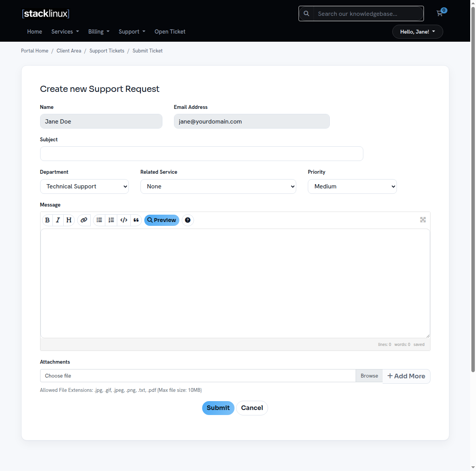Insert a hyperlink in message editor
This screenshot has width=476, height=471.
click(84, 220)
